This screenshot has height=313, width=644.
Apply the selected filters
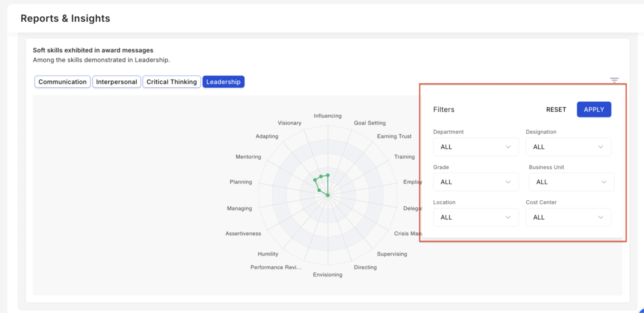(x=594, y=110)
